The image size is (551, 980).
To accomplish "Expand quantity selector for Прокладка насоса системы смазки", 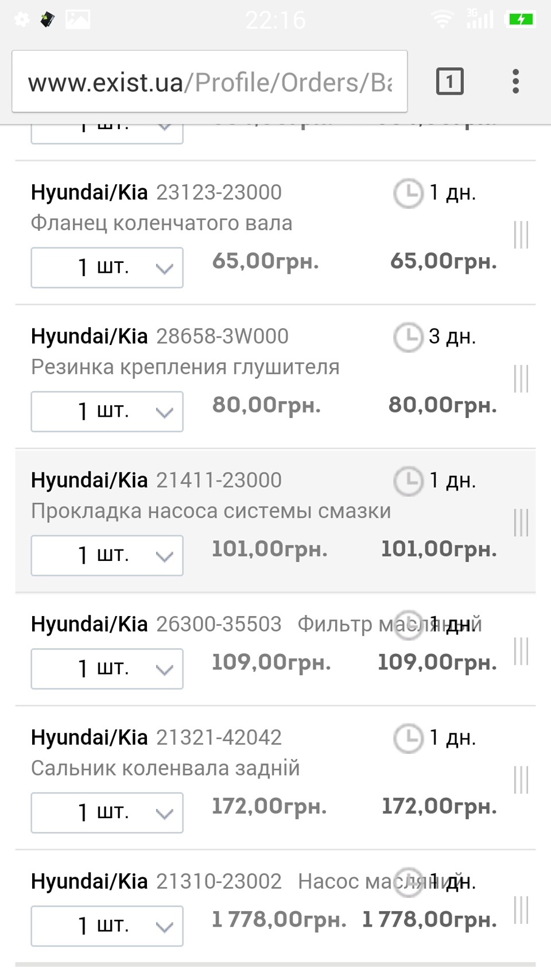I will pos(107,556).
